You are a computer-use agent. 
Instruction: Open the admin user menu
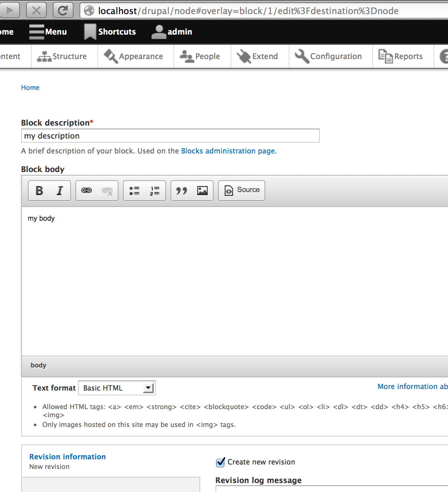point(172,32)
